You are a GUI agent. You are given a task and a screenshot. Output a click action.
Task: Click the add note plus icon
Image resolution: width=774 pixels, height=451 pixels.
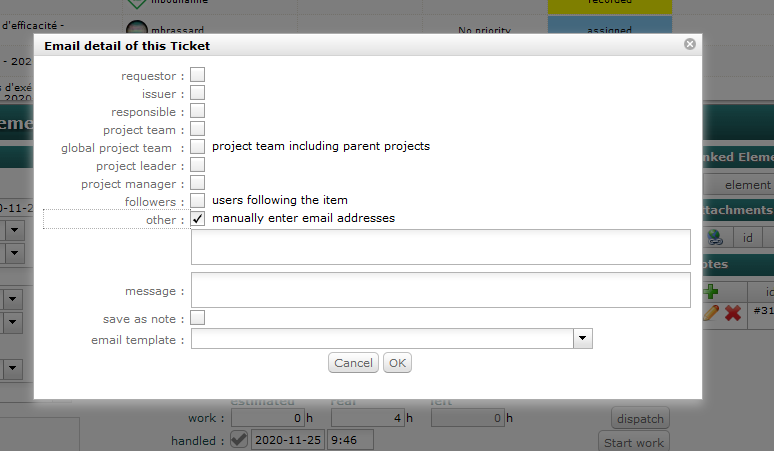711,291
